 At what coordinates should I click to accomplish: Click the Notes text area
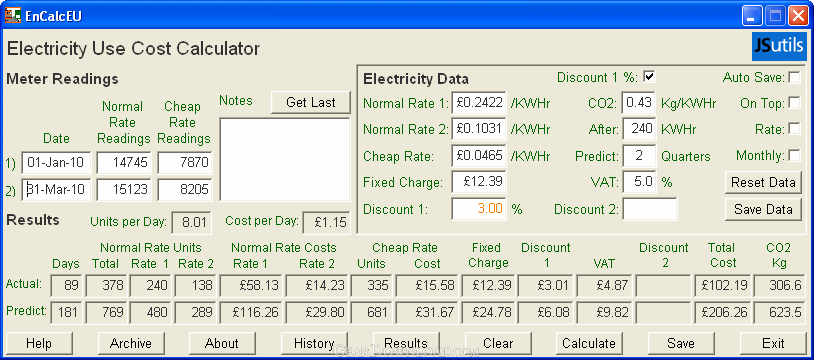point(285,159)
